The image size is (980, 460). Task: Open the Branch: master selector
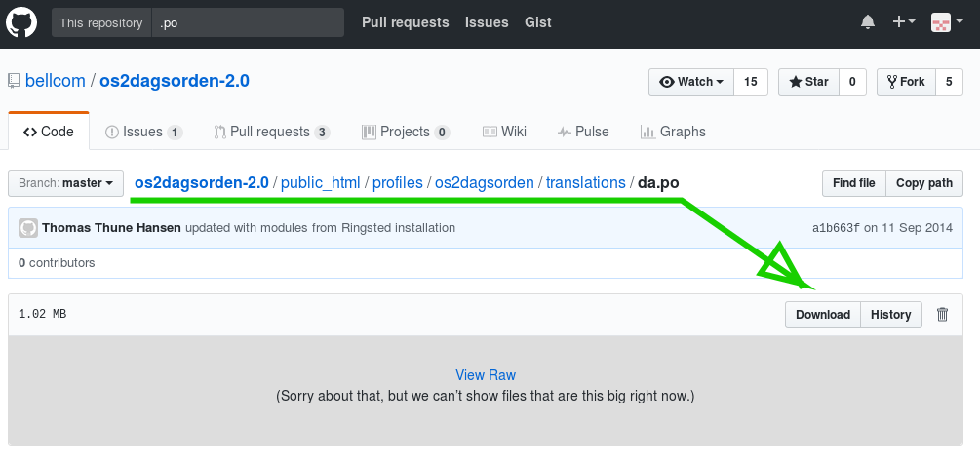(x=65, y=183)
